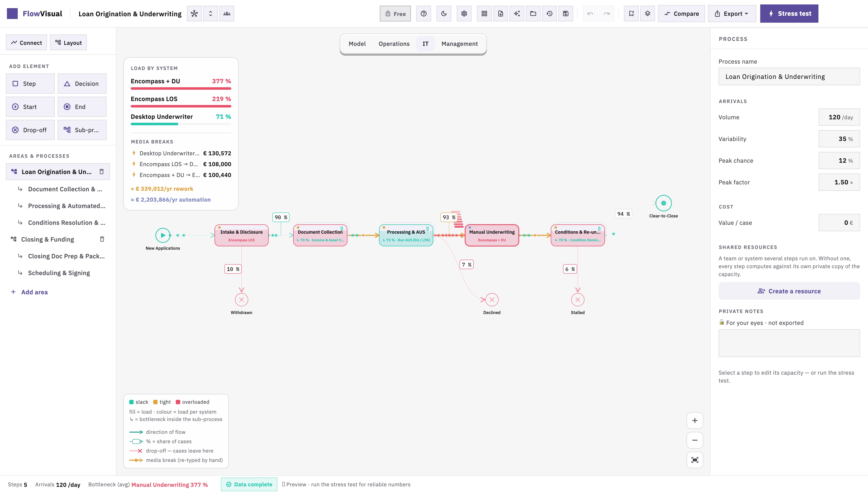Open version history clock icon
The width and height of the screenshot is (868, 493).
point(549,14)
